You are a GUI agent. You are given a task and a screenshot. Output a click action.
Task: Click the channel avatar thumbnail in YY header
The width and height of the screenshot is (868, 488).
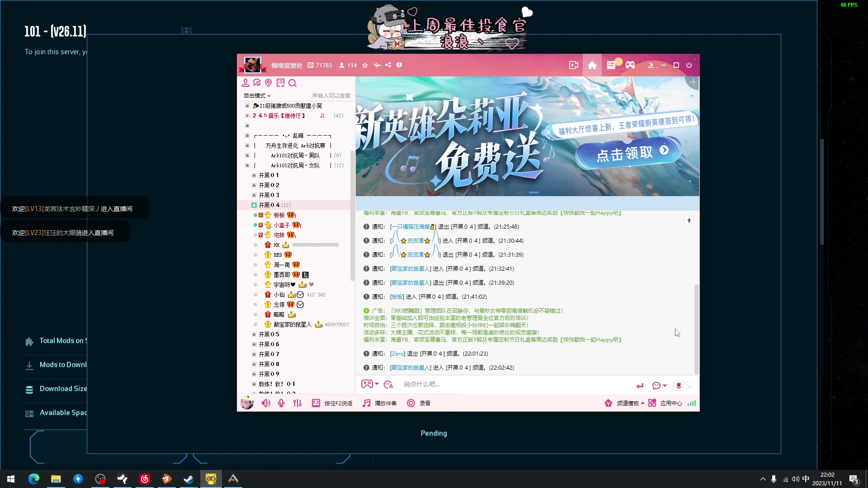pyautogui.click(x=252, y=65)
